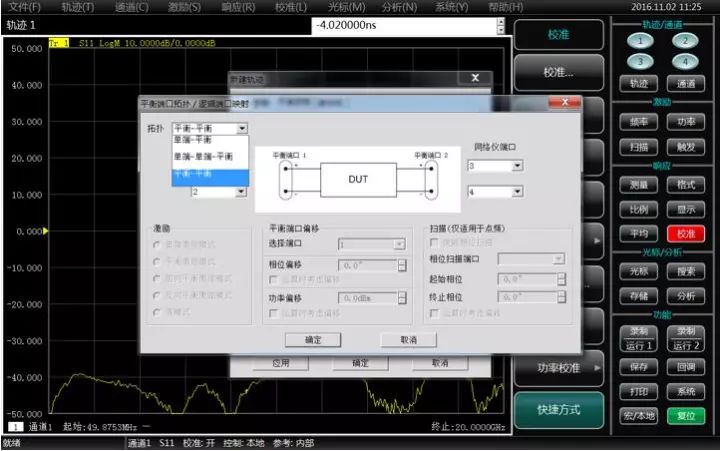Open the 轨迹(T) menu
This screenshot has width=720, height=451.
coord(78,7)
